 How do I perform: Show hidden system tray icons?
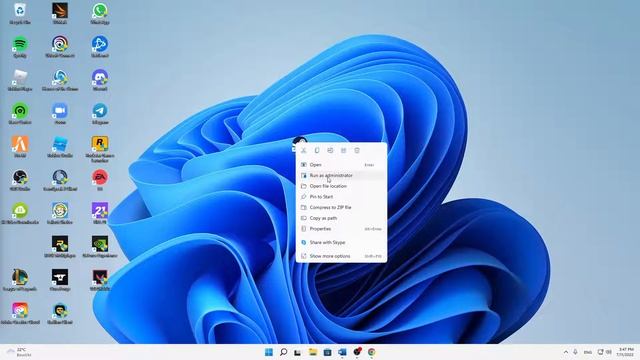(x=566, y=352)
